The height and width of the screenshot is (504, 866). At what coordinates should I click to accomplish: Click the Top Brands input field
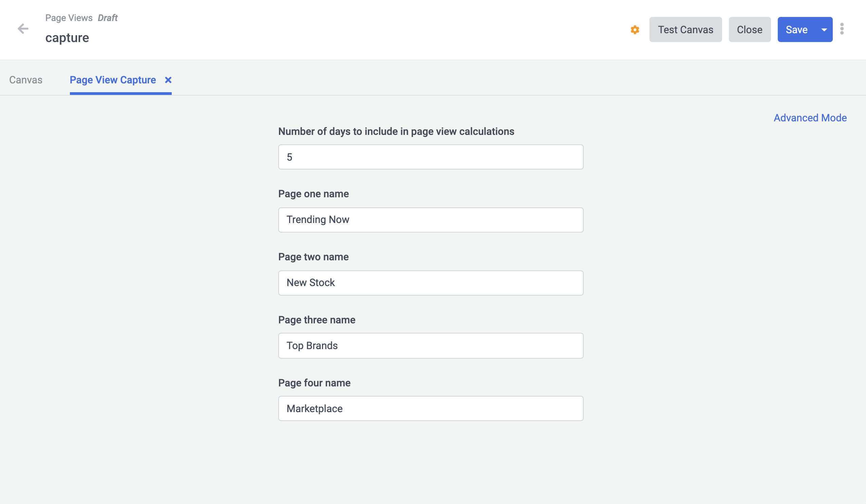point(431,346)
